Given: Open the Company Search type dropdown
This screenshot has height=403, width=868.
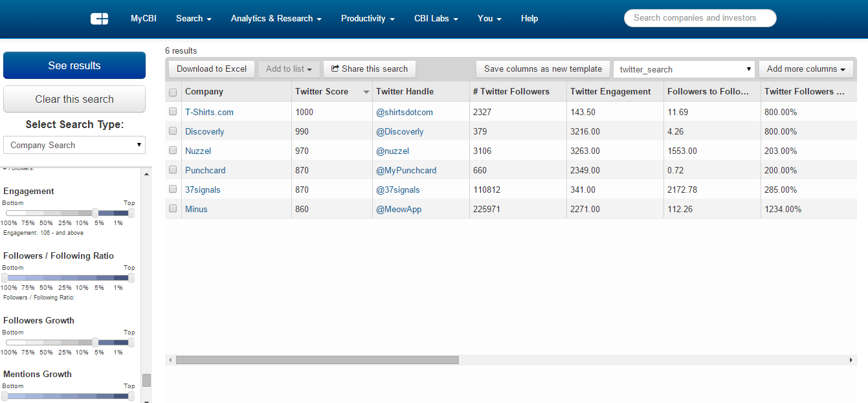Looking at the screenshot, I should coord(74,145).
